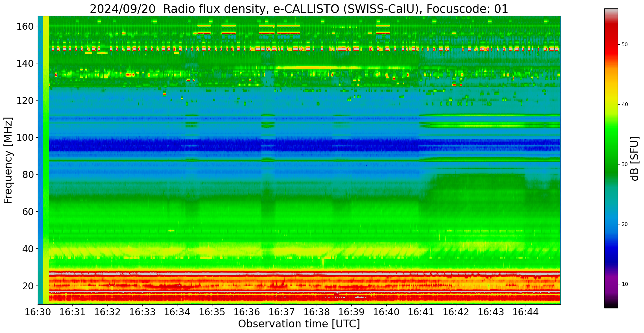The height and width of the screenshot is (333, 644).
Task: Click the 40 frequency tick label
Action: pyautogui.click(x=28, y=249)
